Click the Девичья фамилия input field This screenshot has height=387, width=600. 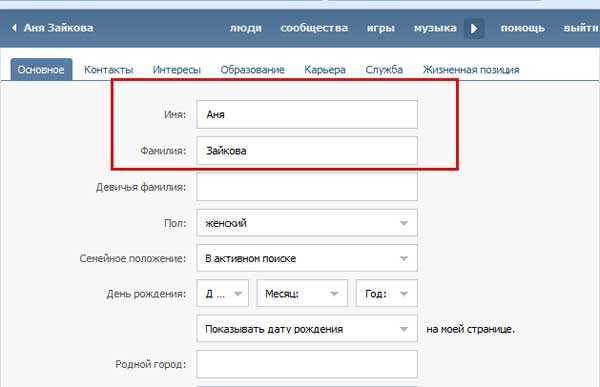click(x=307, y=187)
